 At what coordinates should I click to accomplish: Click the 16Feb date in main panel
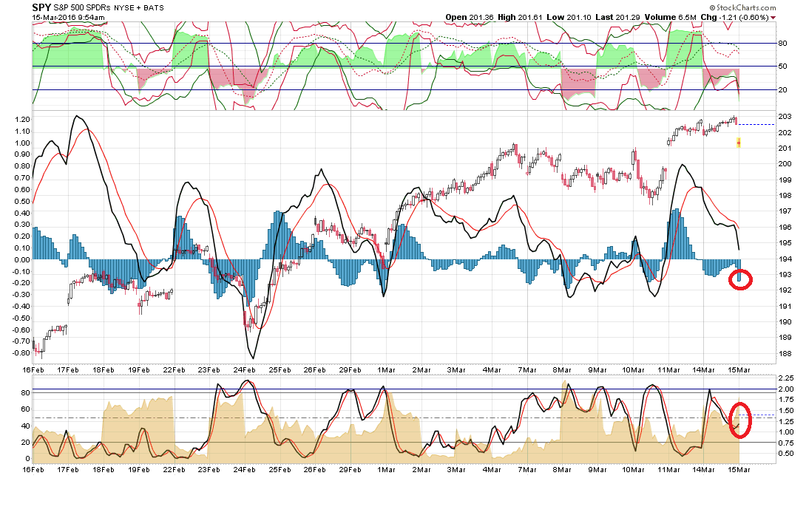pos(33,370)
